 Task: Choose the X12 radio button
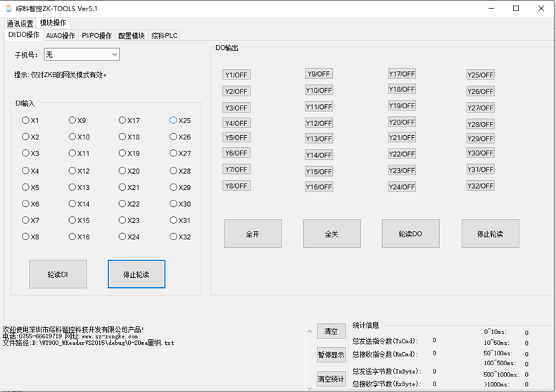pos(80,171)
